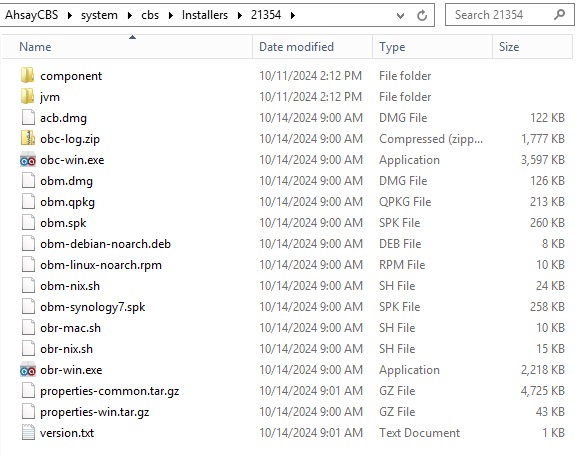Screen dimensions: 580x455
Task: Select the obc-win.exe application icon
Action: coord(28,160)
